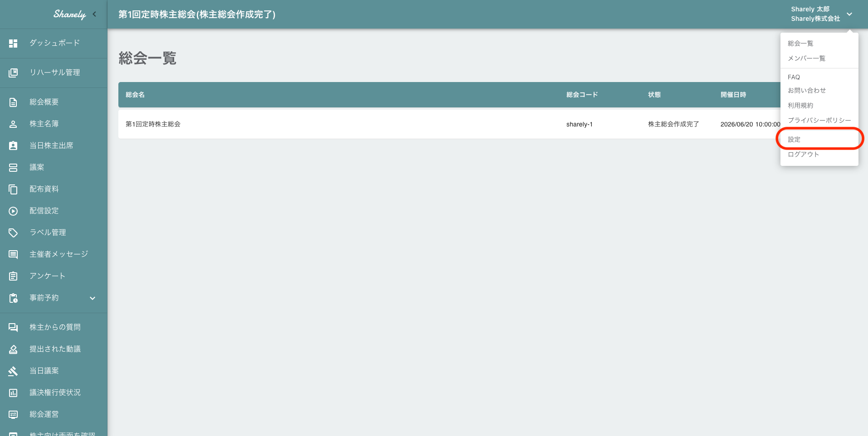Open the 利用規約 terms link
The width and height of the screenshot is (868, 436).
800,105
